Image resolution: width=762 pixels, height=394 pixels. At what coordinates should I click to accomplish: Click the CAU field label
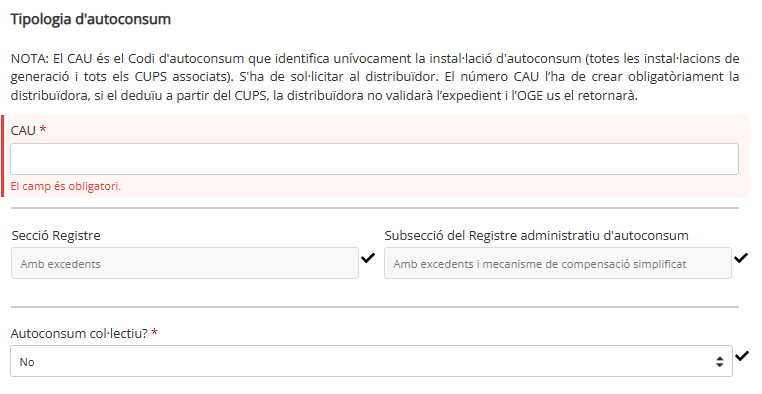point(23,130)
